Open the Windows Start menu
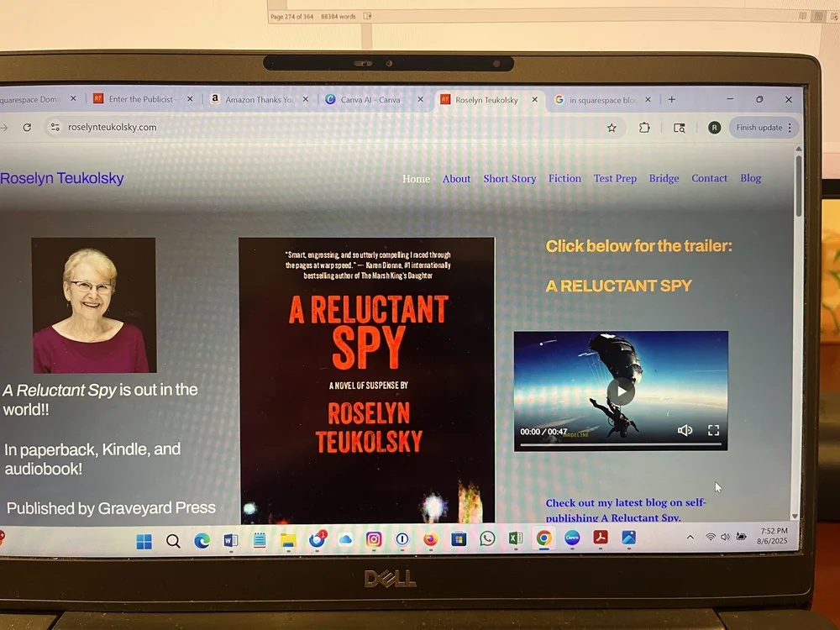840x630 pixels. pos(144,542)
